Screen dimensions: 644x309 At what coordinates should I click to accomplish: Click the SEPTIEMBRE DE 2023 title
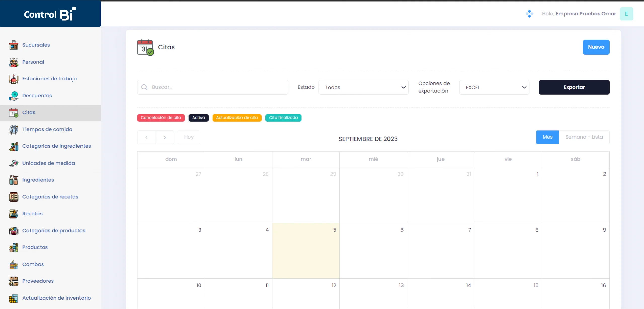click(368, 139)
